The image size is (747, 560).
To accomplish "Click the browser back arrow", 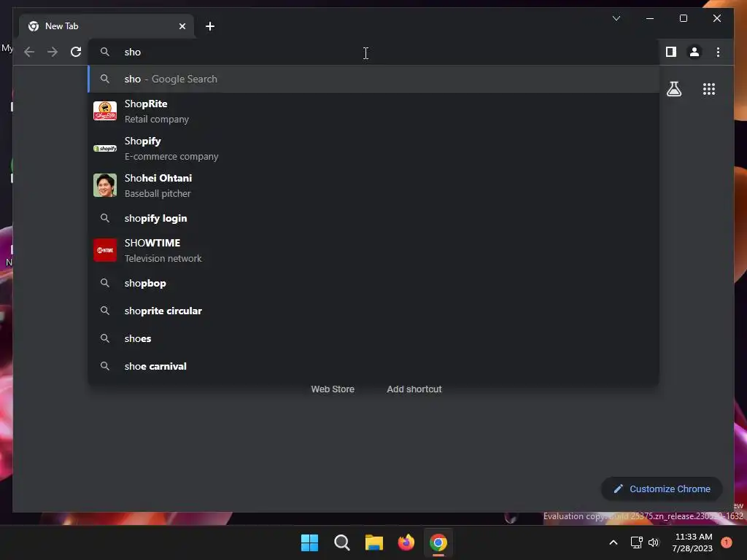I will tap(29, 52).
